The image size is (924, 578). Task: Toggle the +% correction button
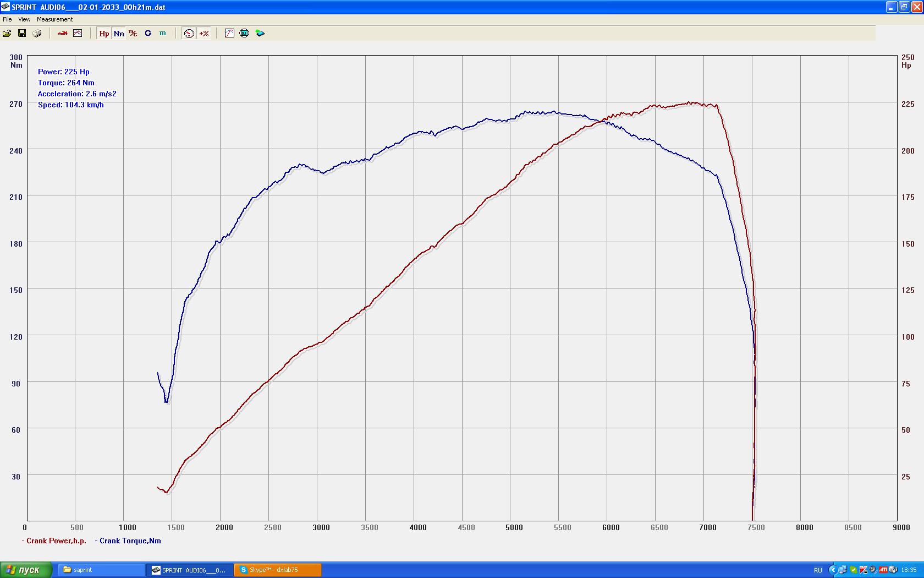point(204,34)
